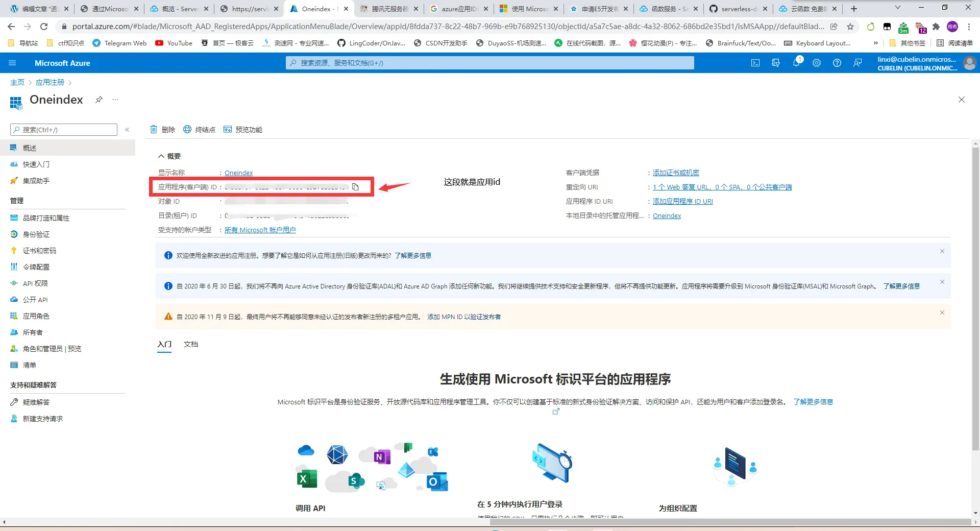Collapse the 概要 section
Viewport: 980px width, 531px height.
point(161,156)
